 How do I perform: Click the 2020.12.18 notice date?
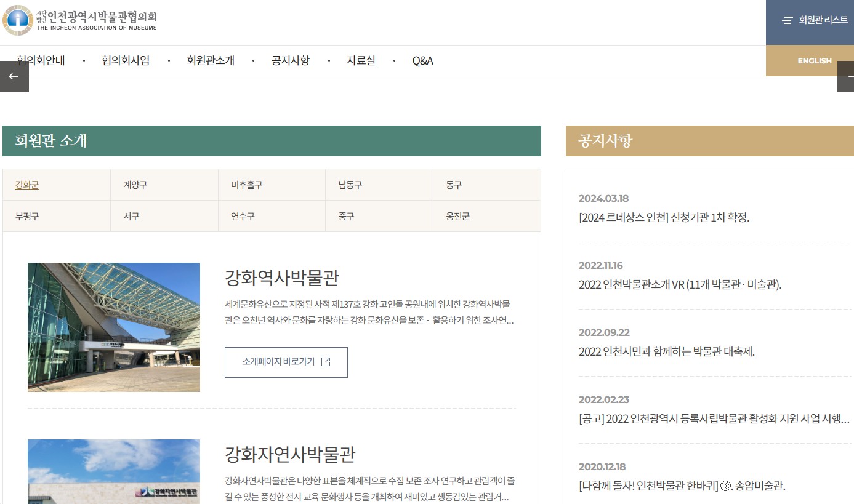point(602,466)
